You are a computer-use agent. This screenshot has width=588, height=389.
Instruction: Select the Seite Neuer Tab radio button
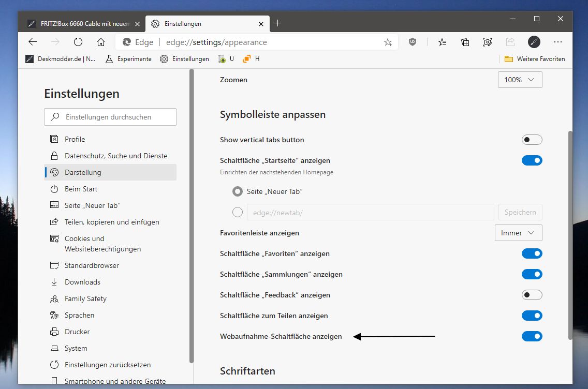238,191
